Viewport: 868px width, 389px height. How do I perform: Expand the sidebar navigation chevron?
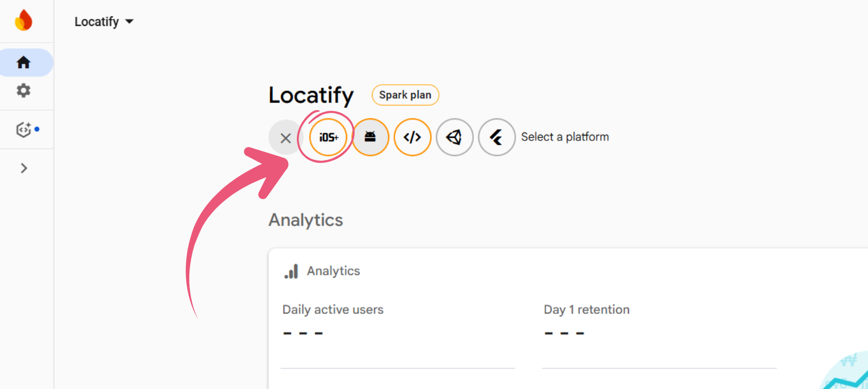(24, 169)
